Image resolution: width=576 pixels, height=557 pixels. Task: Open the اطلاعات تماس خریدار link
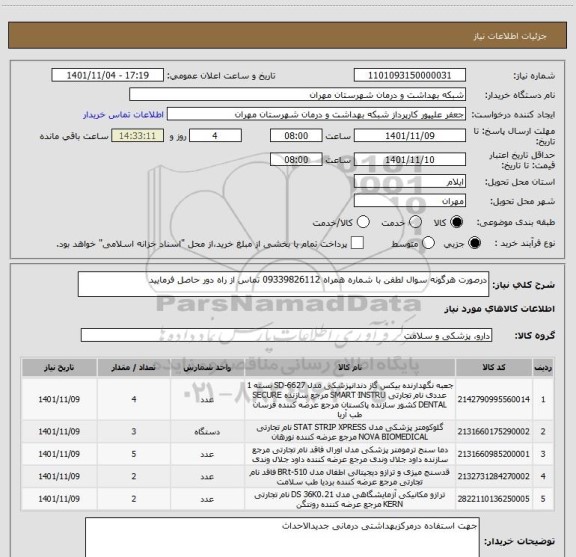click(123, 115)
